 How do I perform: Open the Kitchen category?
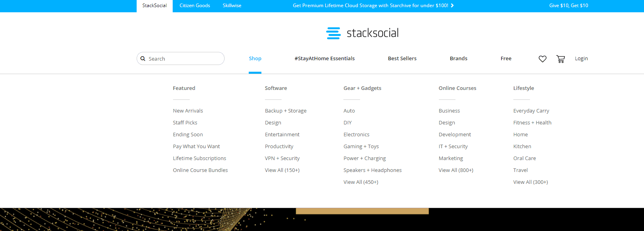pyautogui.click(x=522, y=146)
